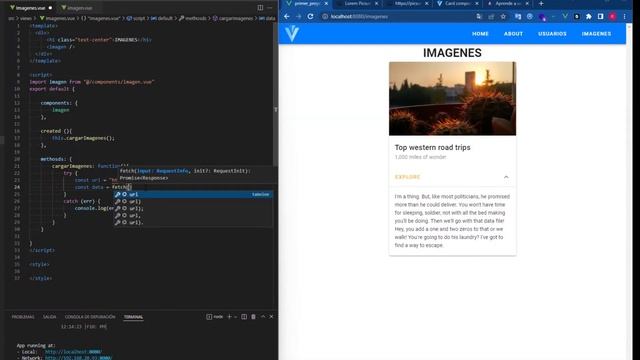640x360 pixels.
Task: Click the browser address bar URL
Action: (x=359, y=16)
